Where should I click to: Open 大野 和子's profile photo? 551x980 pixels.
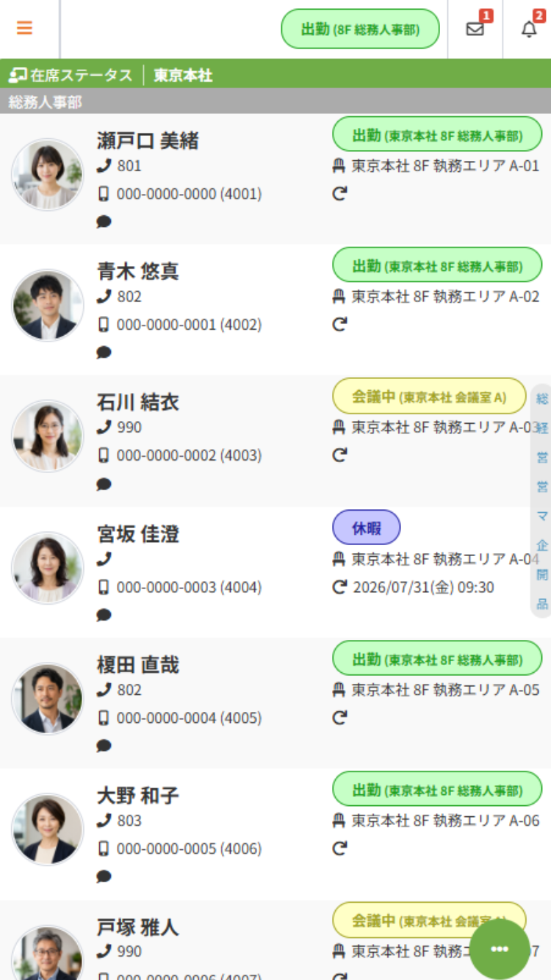[x=48, y=830]
